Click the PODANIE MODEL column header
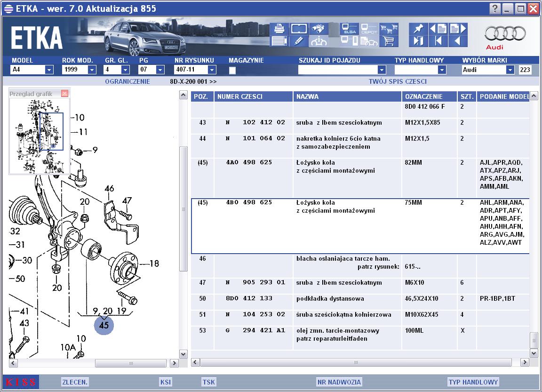This screenshot has height=392, width=542. point(503,96)
